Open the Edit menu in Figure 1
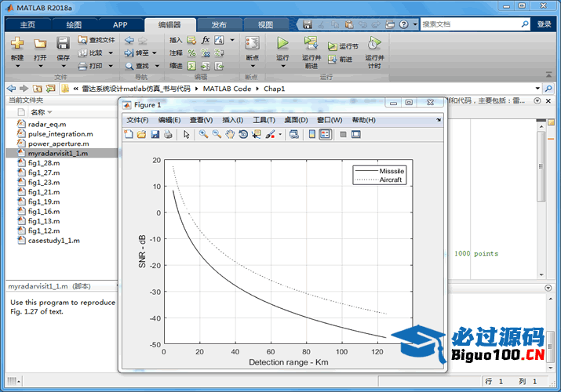 pos(169,120)
